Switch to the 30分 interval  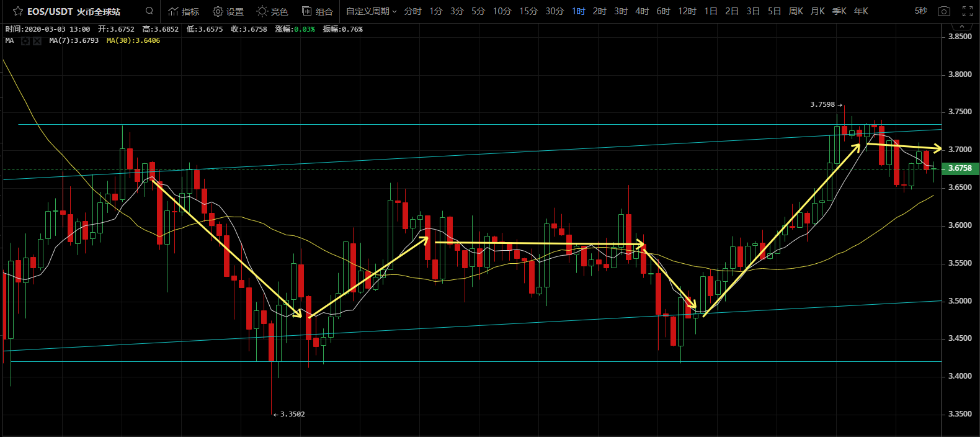[x=555, y=11]
